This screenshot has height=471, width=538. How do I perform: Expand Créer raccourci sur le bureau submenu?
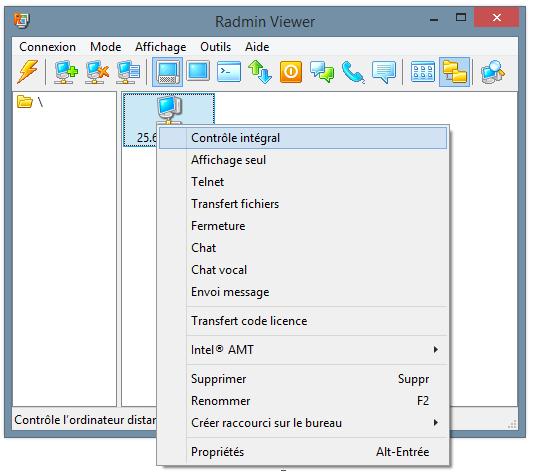pyautogui.click(x=303, y=423)
